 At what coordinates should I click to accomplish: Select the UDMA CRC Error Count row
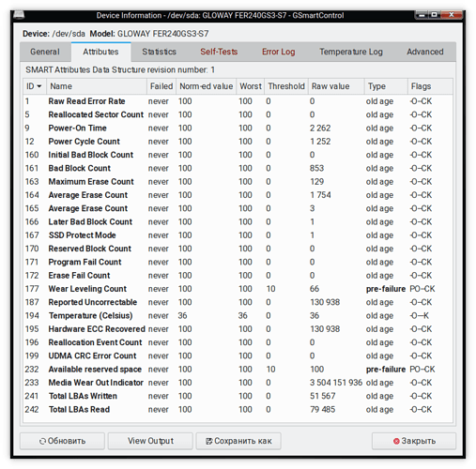tap(238, 356)
